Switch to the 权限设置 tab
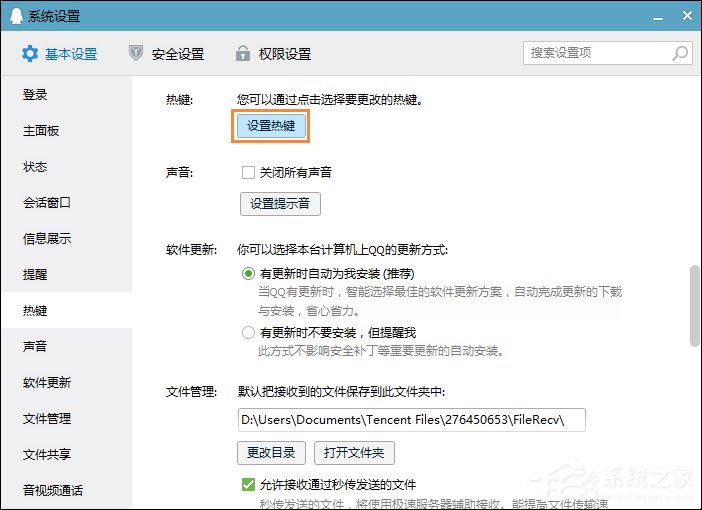702x510 pixels. [274, 54]
